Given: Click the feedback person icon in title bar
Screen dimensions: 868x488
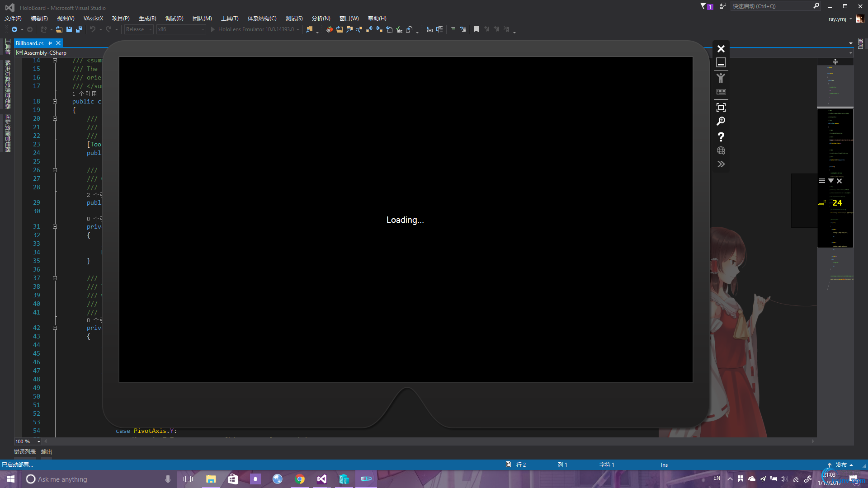Looking at the screenshot, I should (x=723, y=6).
